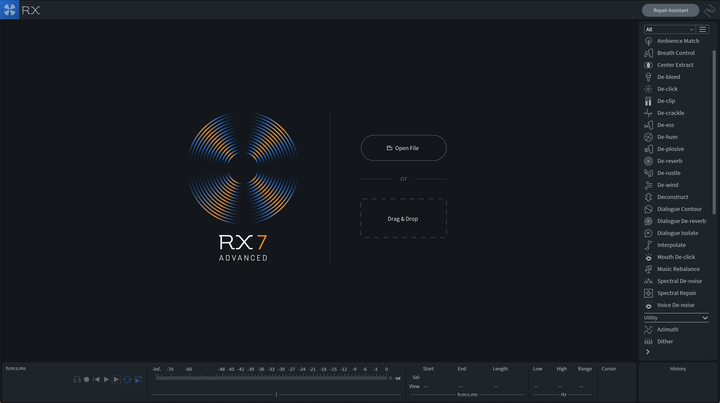This screenshot has width=720, height=403.
Task: Open the Breath Control module
Action: tap(676, 53)
